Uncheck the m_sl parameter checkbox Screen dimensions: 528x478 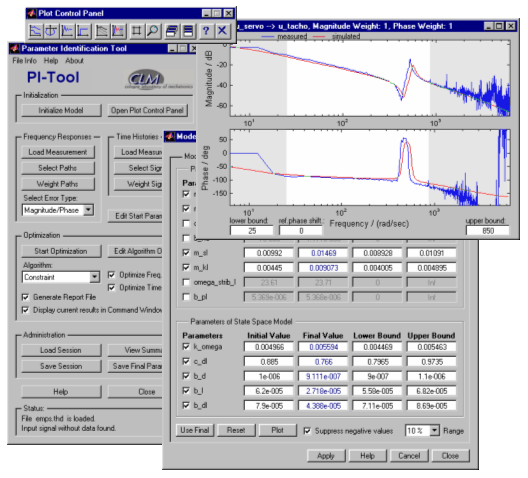[x=186, y=252]
